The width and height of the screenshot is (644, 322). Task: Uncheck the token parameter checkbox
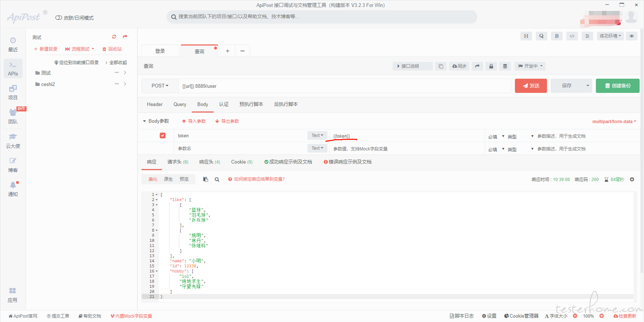point(163,136)
